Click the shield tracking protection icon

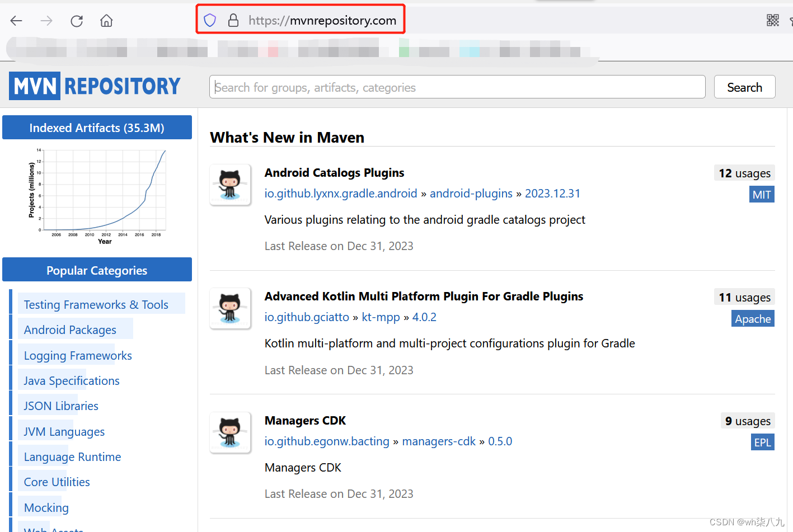tap(210, 21)
